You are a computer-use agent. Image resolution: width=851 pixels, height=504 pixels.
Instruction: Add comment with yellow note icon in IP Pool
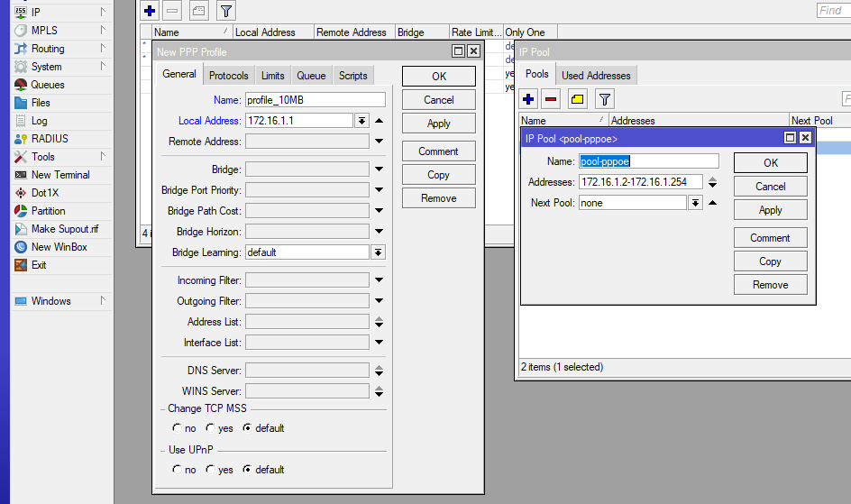pos(578,99)
